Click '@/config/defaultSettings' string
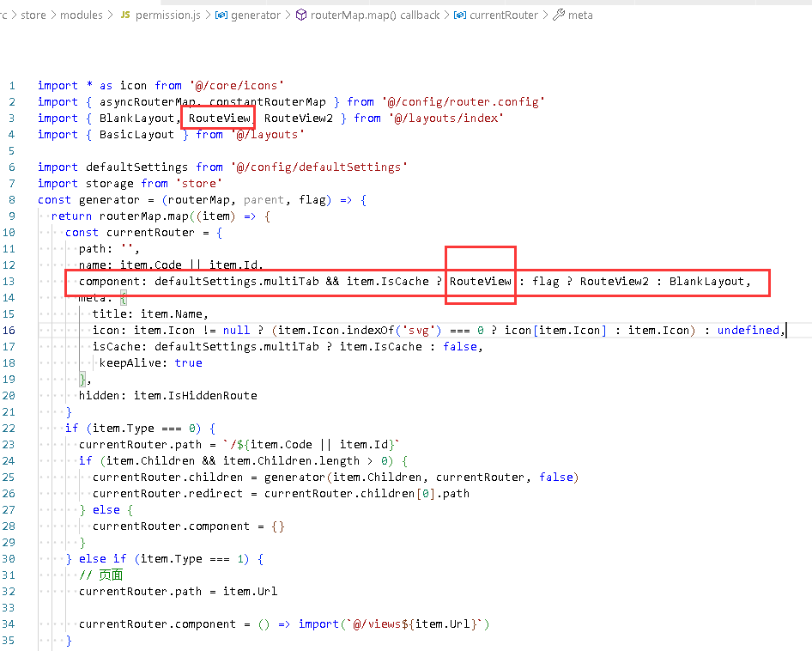This screenshot has height=651, width=812. coord(319,167)
